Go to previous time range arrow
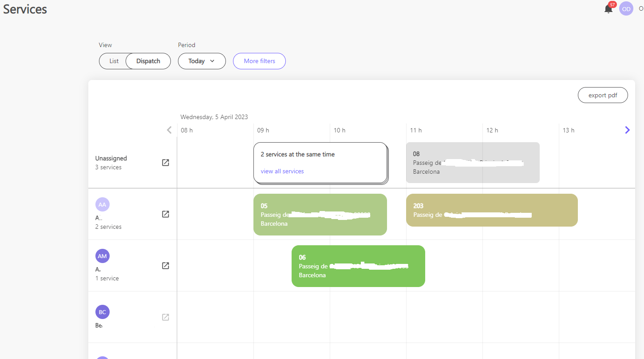 pos(169,130)
